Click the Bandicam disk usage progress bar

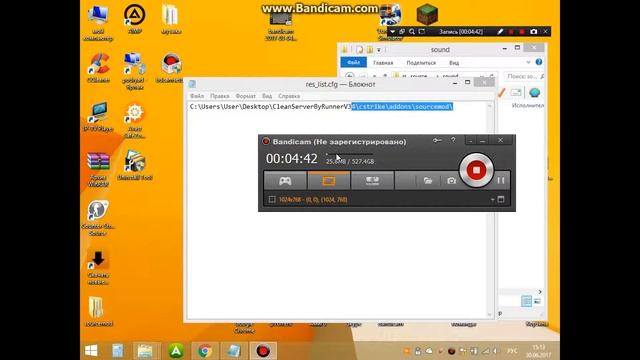(349, 154)
